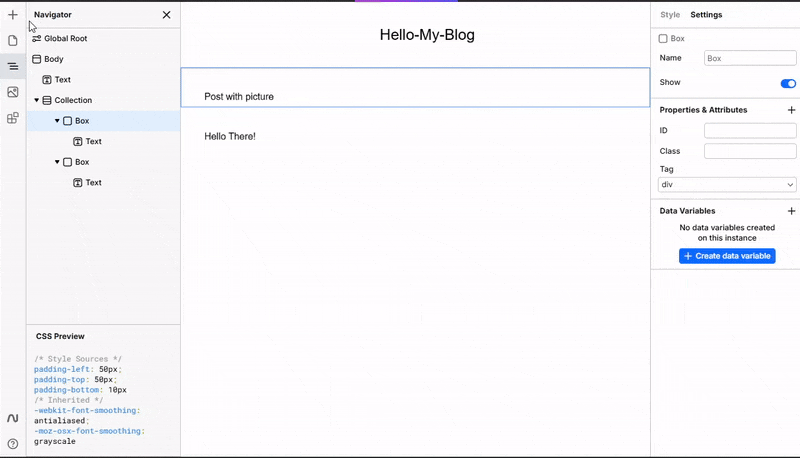
Task: Click the ID input field
Action: [x=750, y=131]
